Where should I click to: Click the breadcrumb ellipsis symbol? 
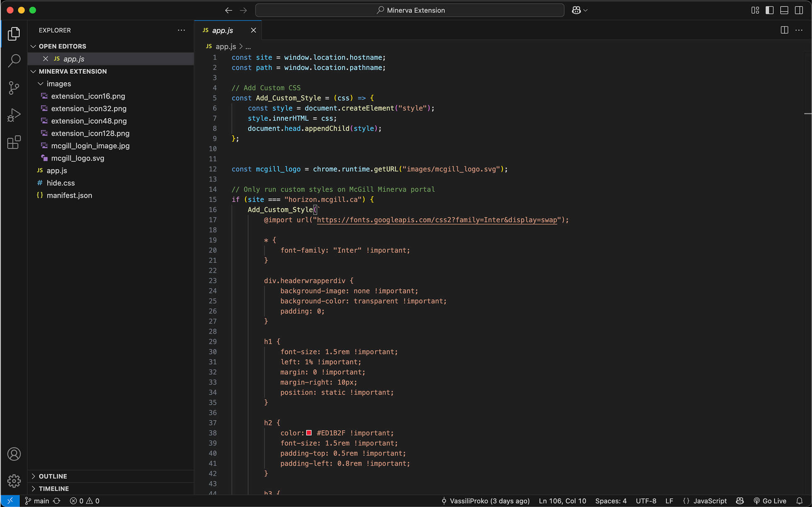[x=248, y=46]
